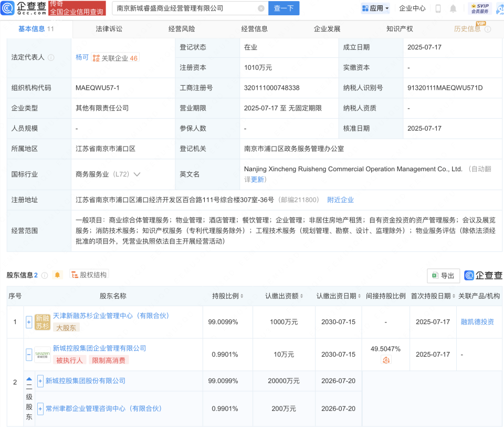
Task: Select 南京市浦口区政务服务管理办公室 text
Action: (x=294, y=149)
